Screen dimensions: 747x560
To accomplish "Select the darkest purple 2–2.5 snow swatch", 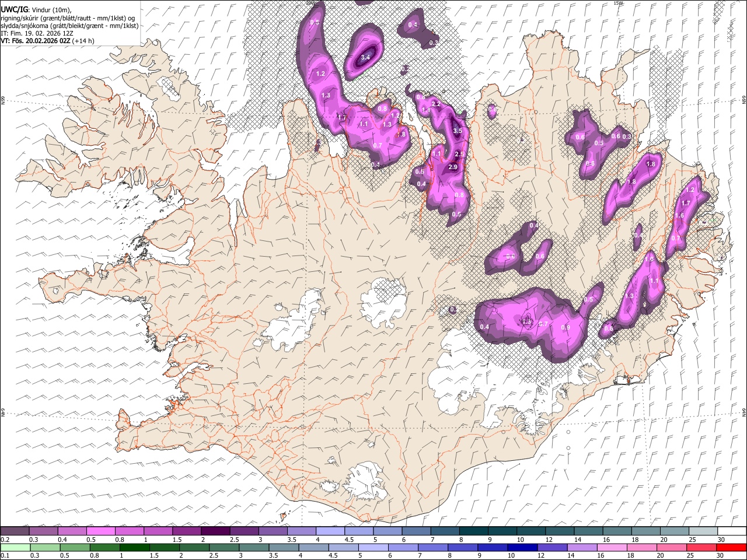I will [x=215, y=531].
